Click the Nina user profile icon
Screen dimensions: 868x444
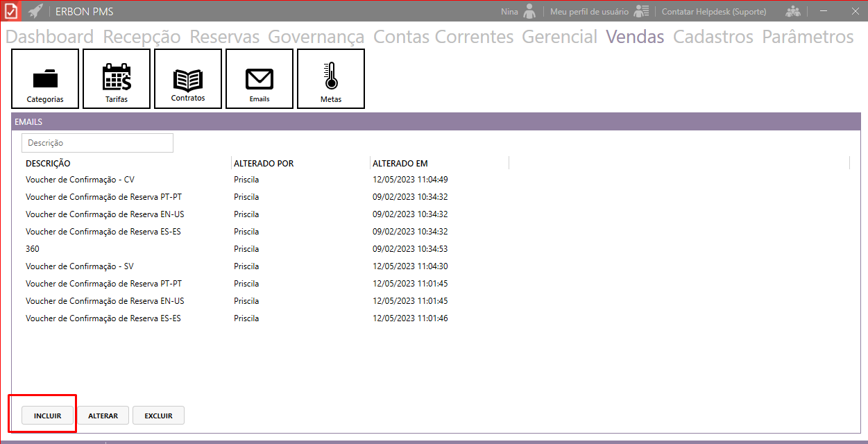(x=530, y=12)
